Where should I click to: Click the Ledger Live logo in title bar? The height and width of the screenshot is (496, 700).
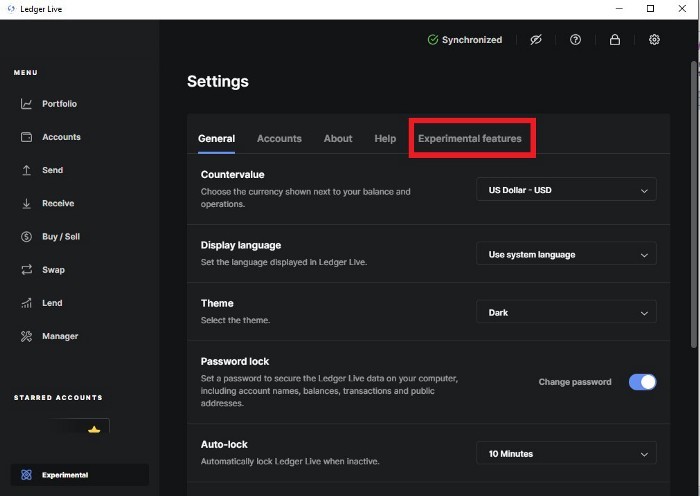(11, 9)
